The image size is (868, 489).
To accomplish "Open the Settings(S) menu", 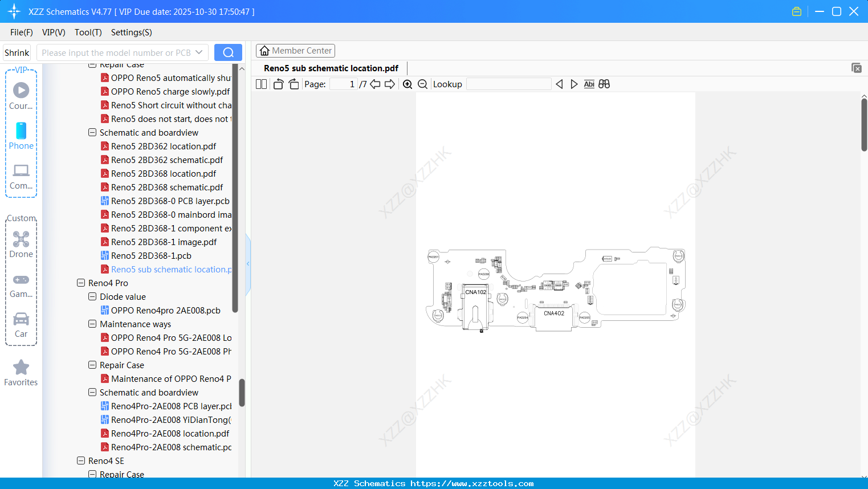I will (x=132, y=32).
